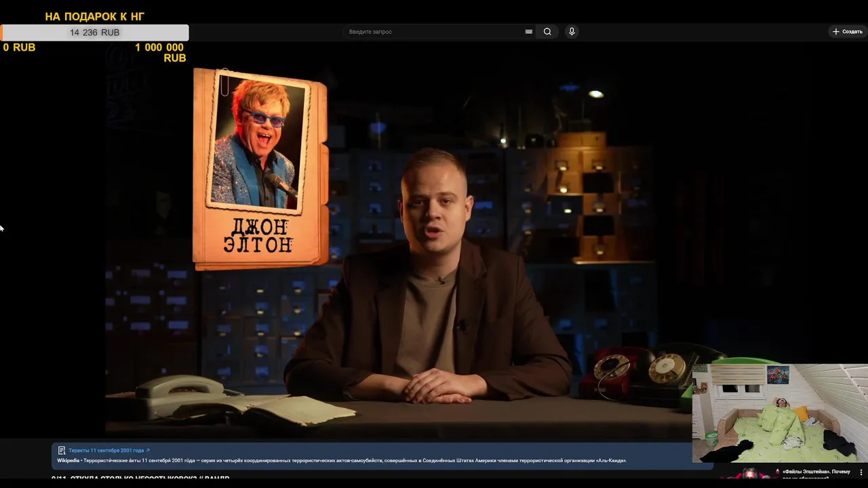The image size is (868, 488).
Task: Open the "Создать" create button
Action: 848,32
